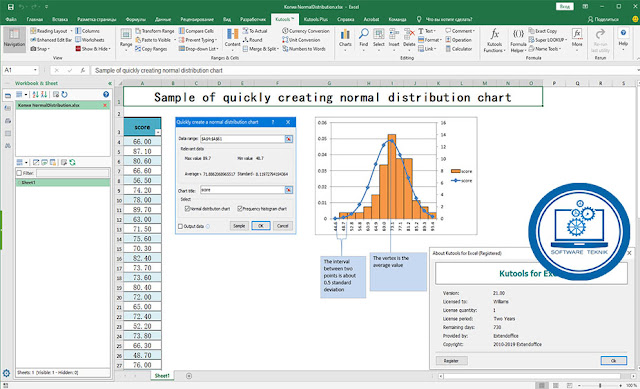The width and height of the screenshot is (640, 389).
Task: Adjust the zoom slider in status bar
Action: pos(600,385)
